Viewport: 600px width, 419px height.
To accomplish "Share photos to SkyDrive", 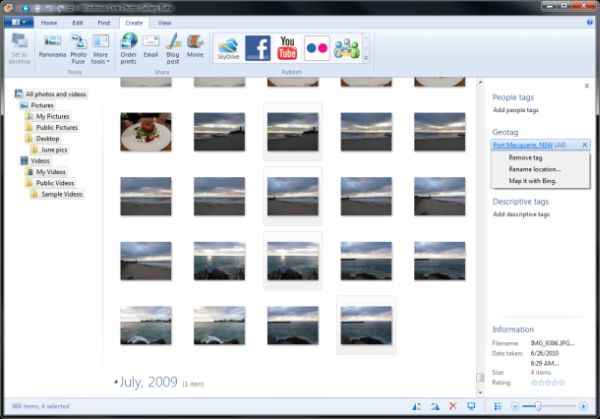I will [228, 48].
